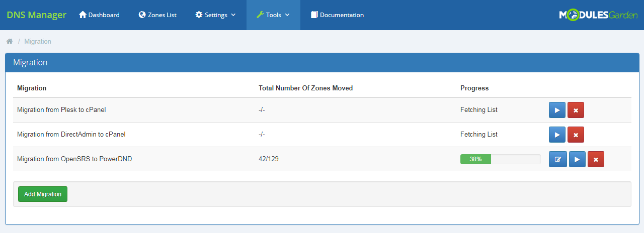Click 'Fetching List' status in DirectAdmin row
Viewport: 644px width, 233px height.
click(x=479, y=134)
